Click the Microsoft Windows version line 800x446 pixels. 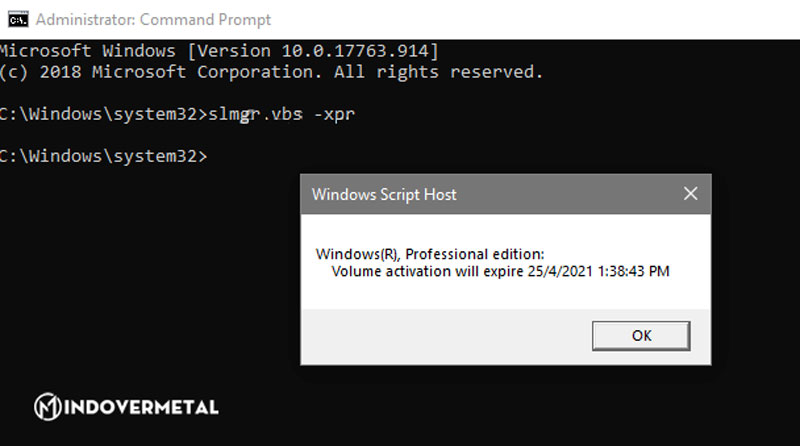(x=220, y=51)
